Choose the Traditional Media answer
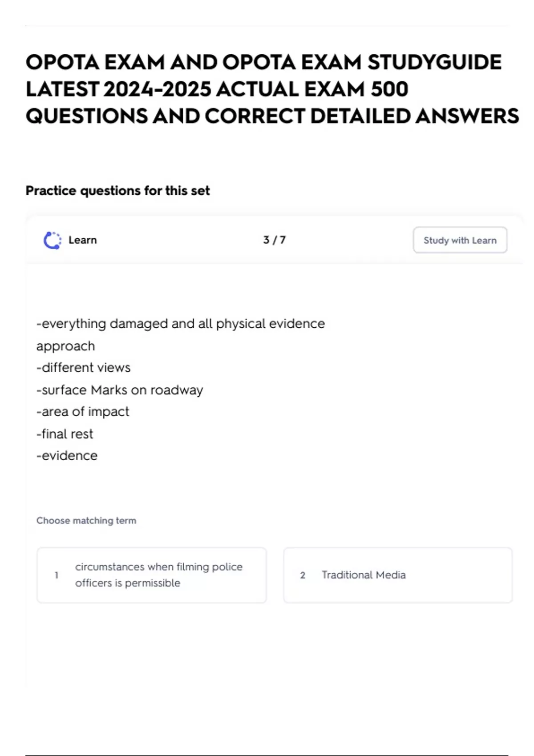Viewport: 534px width, 756px height. coord(364,575)
